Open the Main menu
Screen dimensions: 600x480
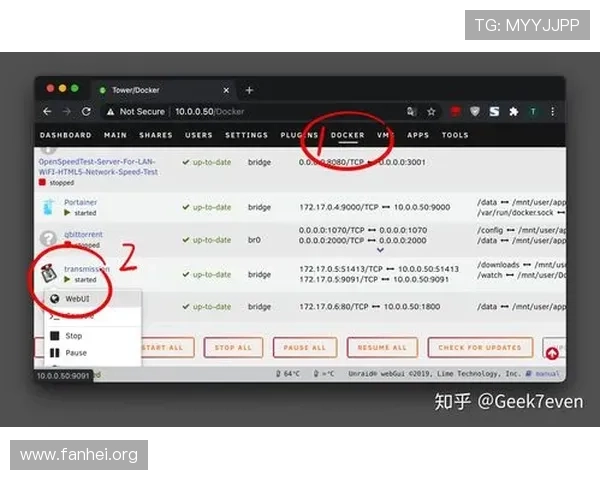tap(115, 135)
